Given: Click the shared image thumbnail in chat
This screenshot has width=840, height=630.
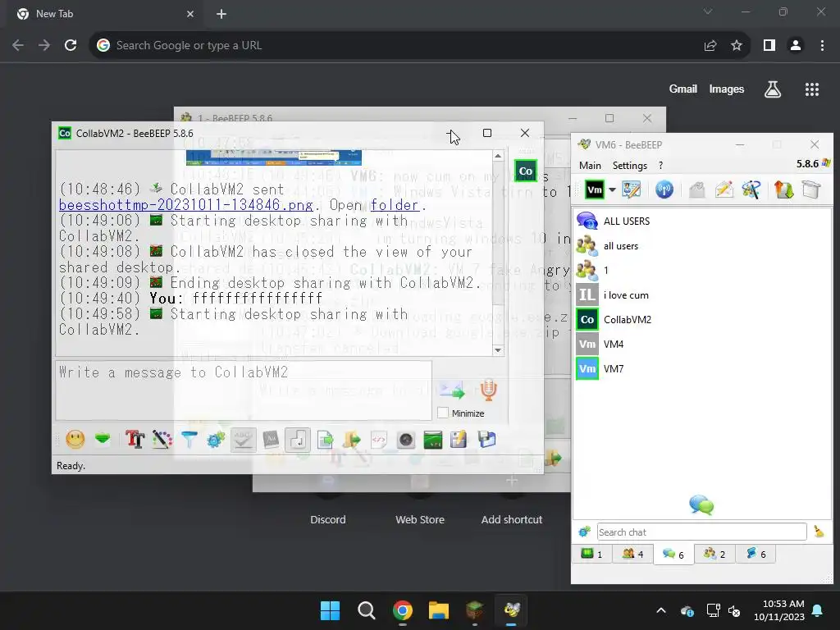Looking at the screenshot, I should pyautogui.click(x=274, y=157).
